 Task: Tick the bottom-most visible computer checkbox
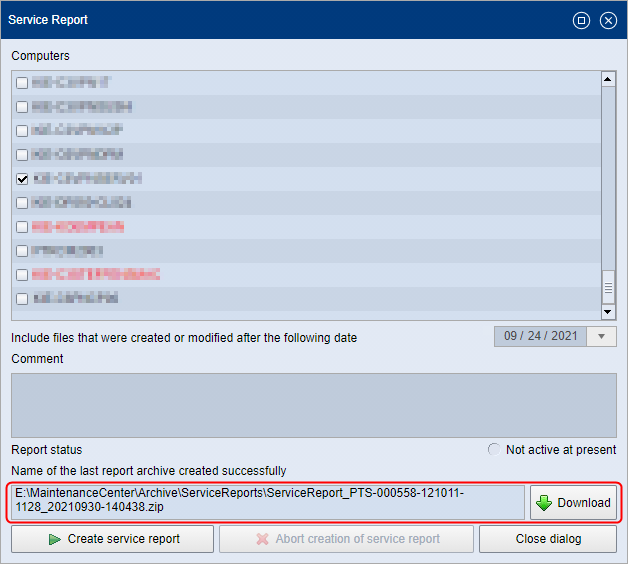22,299
